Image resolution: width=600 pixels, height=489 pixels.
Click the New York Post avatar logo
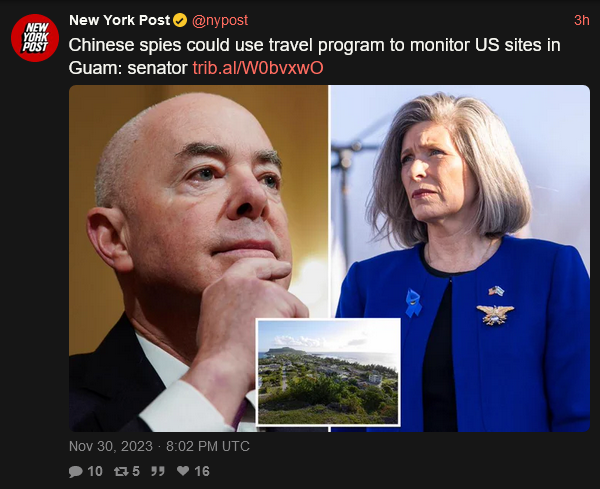click(x=35, y=38)
